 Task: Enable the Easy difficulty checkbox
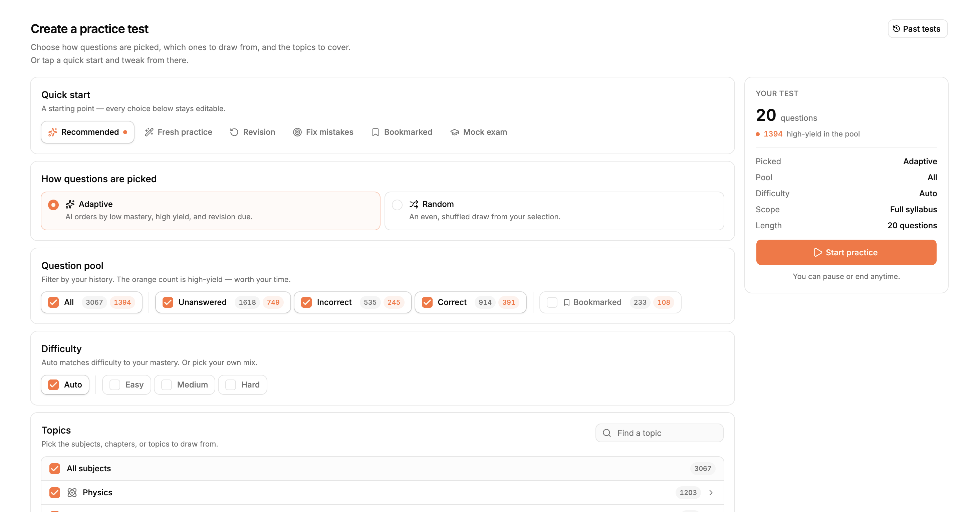[x=115, y=385]
